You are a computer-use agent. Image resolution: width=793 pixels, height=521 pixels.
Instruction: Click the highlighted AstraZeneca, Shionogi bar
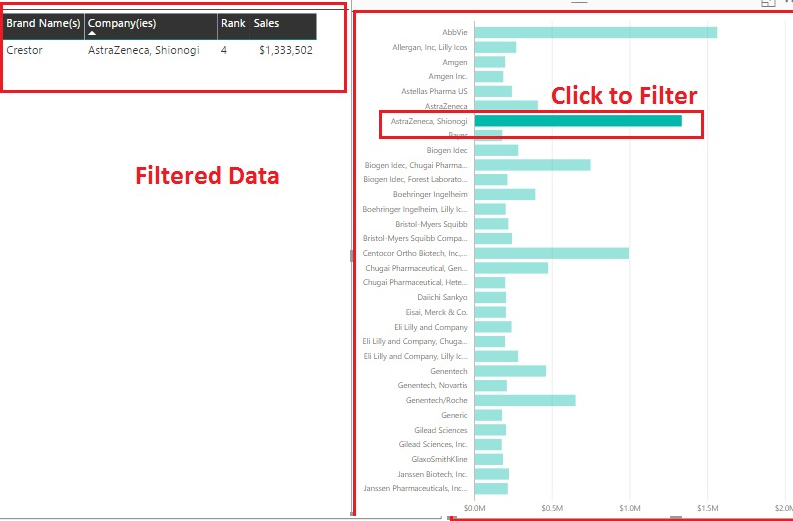[x=578, y=121]
